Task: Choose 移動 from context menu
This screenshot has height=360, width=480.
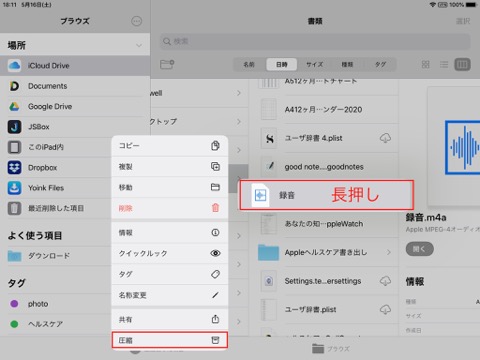Action: tap(170, 187)
